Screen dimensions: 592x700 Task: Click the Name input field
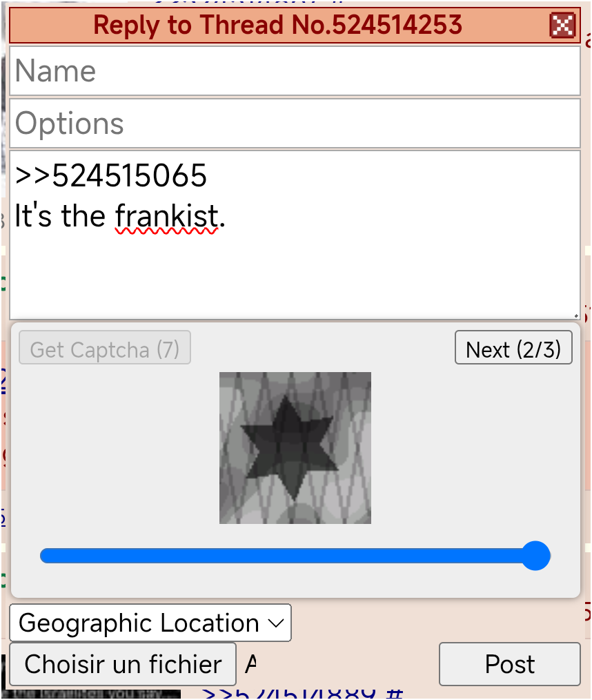point(295,71)
